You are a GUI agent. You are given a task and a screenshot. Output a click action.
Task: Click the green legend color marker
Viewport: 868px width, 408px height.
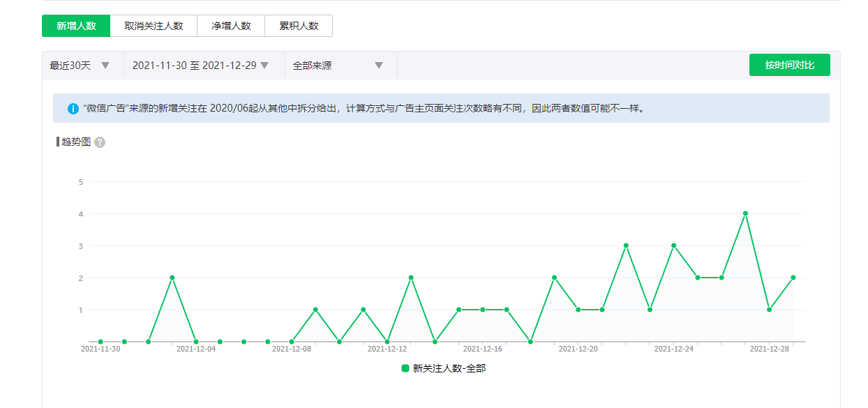pos(405,368)
